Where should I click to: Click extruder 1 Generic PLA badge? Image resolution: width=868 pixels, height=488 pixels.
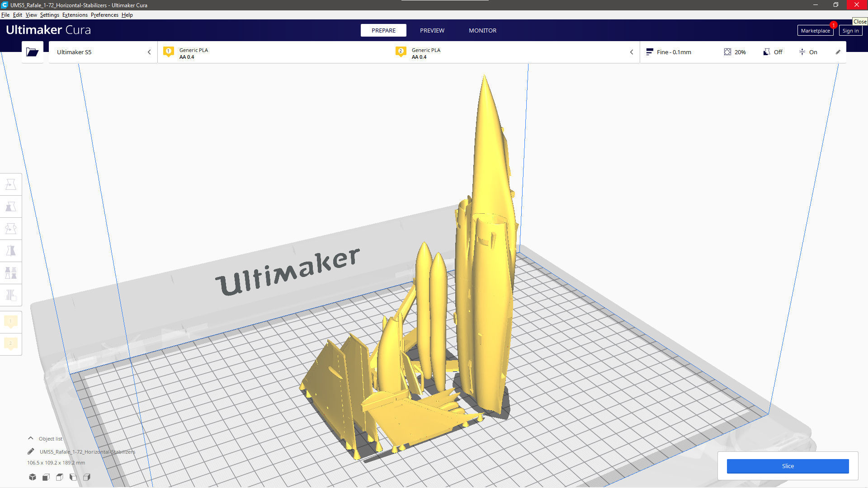click(169, 52)
